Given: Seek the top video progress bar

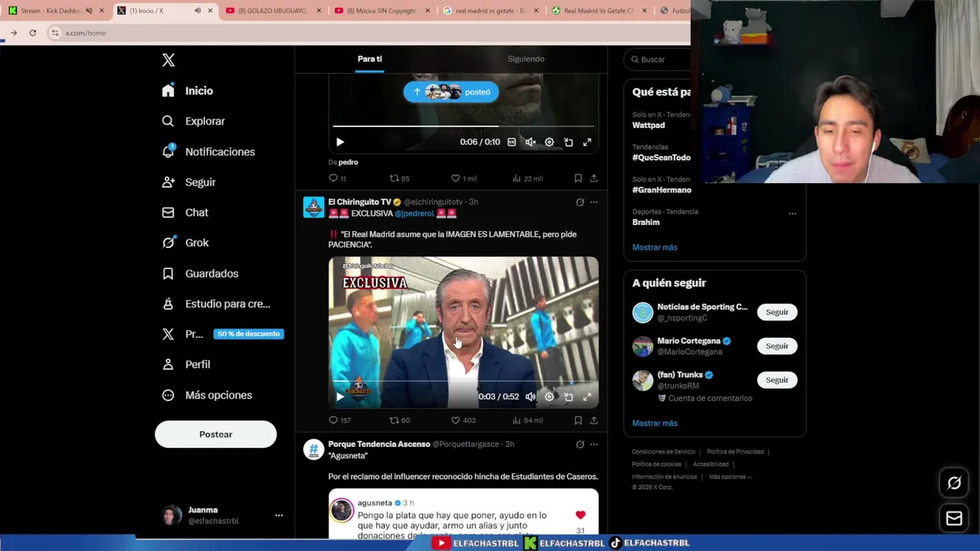Looking at the screenshot, I should 463,126.
